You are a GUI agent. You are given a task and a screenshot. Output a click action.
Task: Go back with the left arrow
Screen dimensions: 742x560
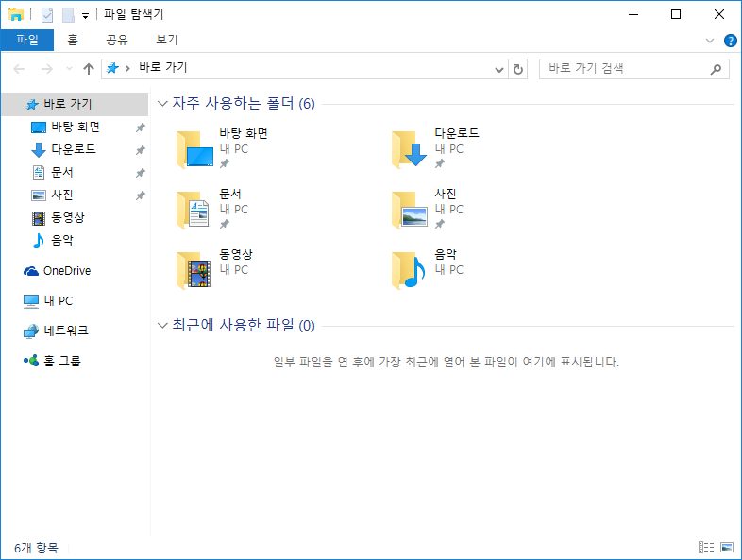click(19, 69)
